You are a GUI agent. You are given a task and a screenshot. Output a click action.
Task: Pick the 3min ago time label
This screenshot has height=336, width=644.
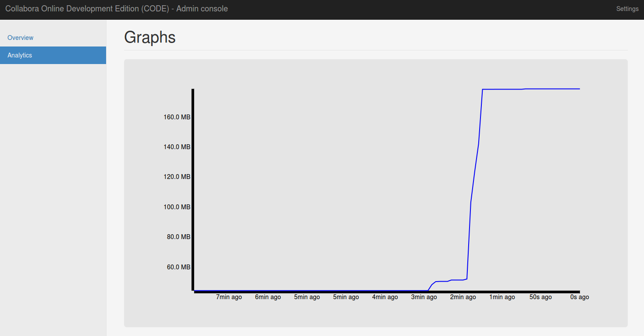424,297
